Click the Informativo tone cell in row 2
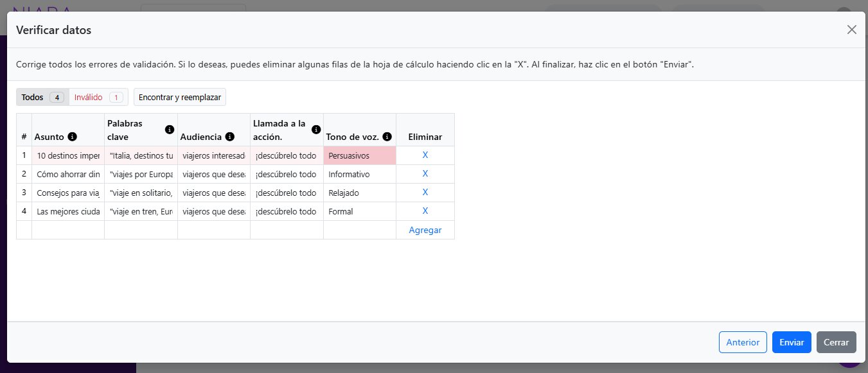Image resolution: width=868 pixels, height=373 pixels. (359, 173)
